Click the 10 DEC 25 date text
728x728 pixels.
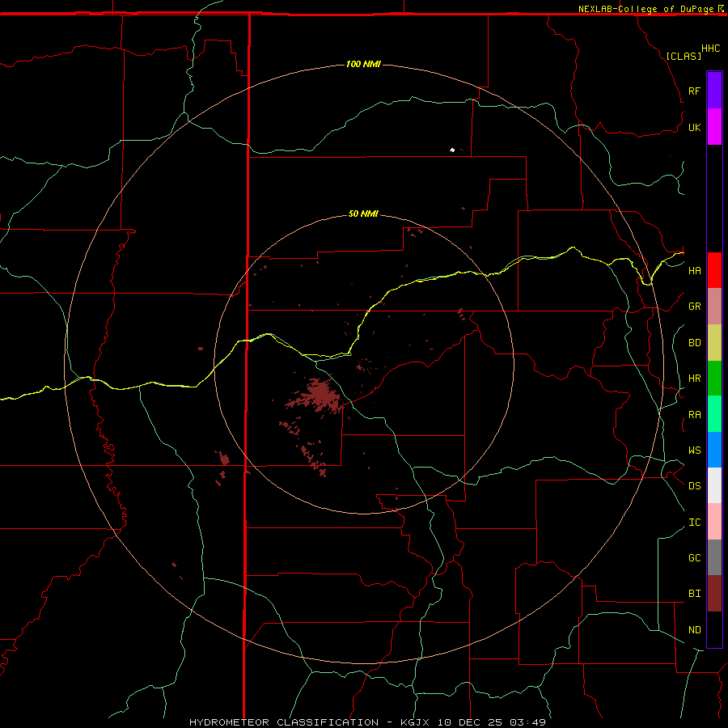coord(469,722)
